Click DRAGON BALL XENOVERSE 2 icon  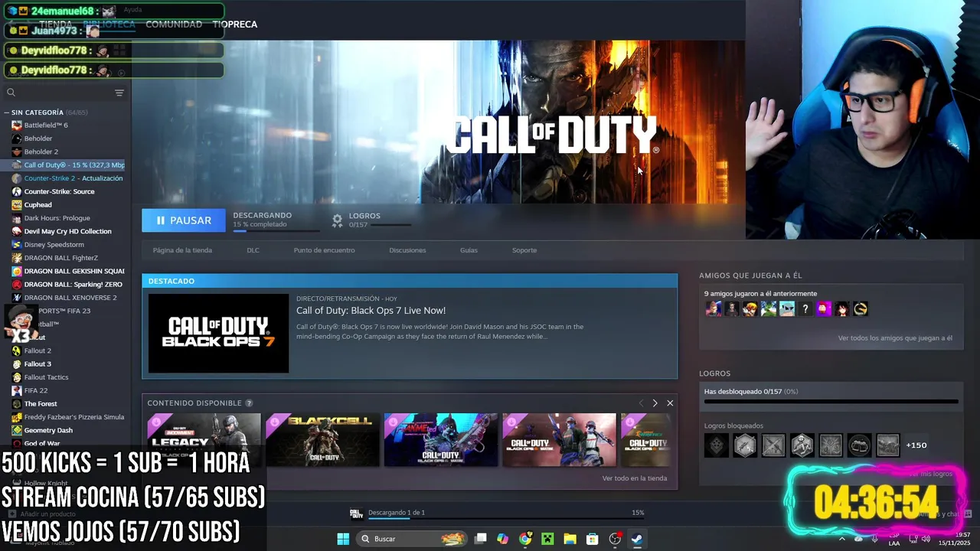tap(17, 298)
